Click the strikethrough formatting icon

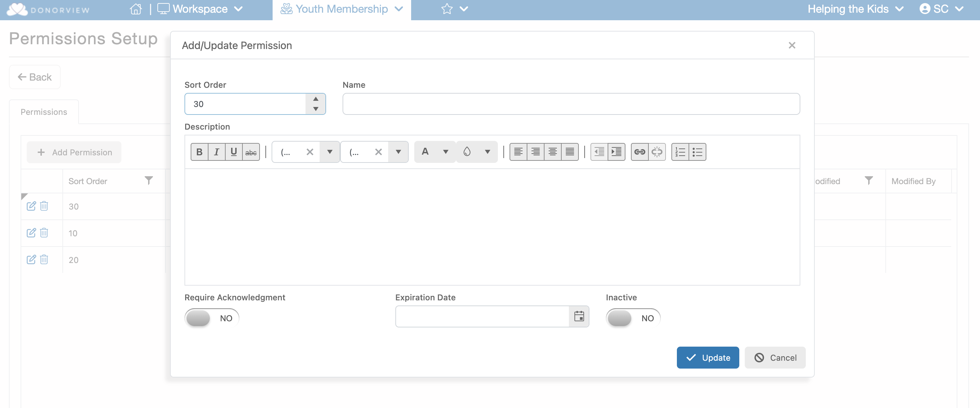click(251, 152)
